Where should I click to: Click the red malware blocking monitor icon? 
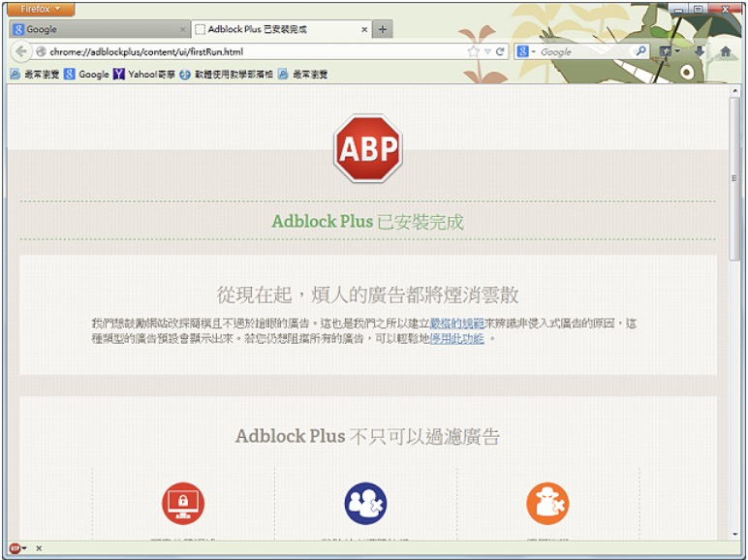tap(183, 503)
